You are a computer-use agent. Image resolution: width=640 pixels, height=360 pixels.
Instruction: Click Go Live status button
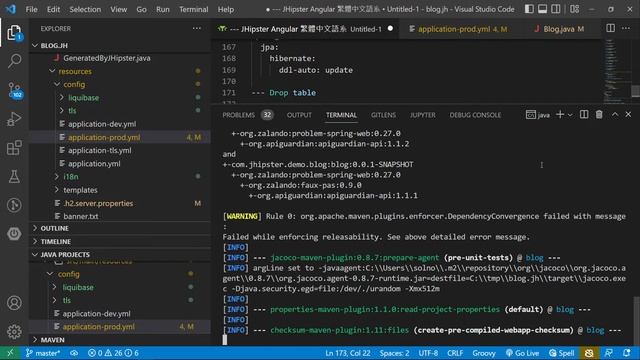pos(522,353)
